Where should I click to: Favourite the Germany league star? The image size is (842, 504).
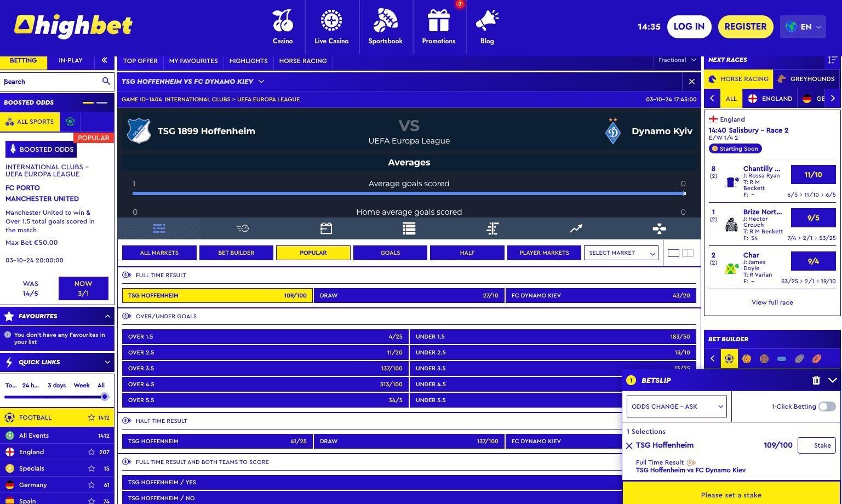pyautogui.click(x=91, y=485)
